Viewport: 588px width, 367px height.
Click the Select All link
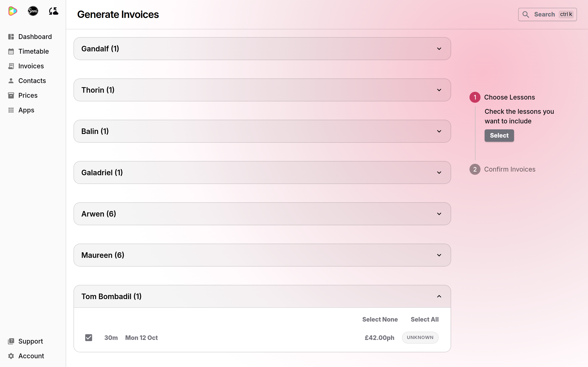tap(424, 320)
